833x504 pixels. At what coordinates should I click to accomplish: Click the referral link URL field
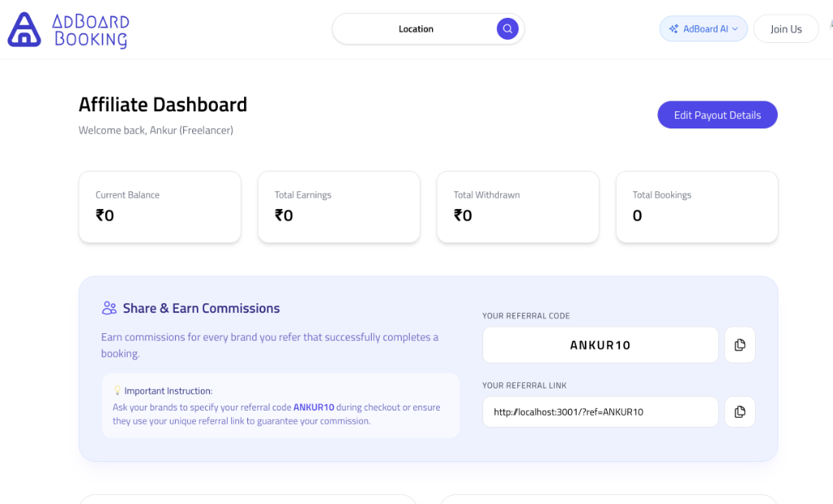click(x=600, y=412)
